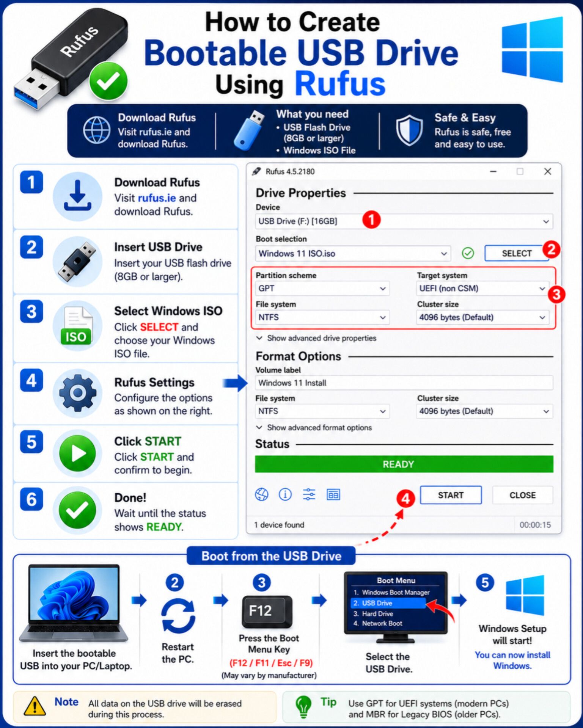Click the green checkmark icon beside Done!
Image resolution: width=583 pixels, height=728 pixels.
coord(77,510)
